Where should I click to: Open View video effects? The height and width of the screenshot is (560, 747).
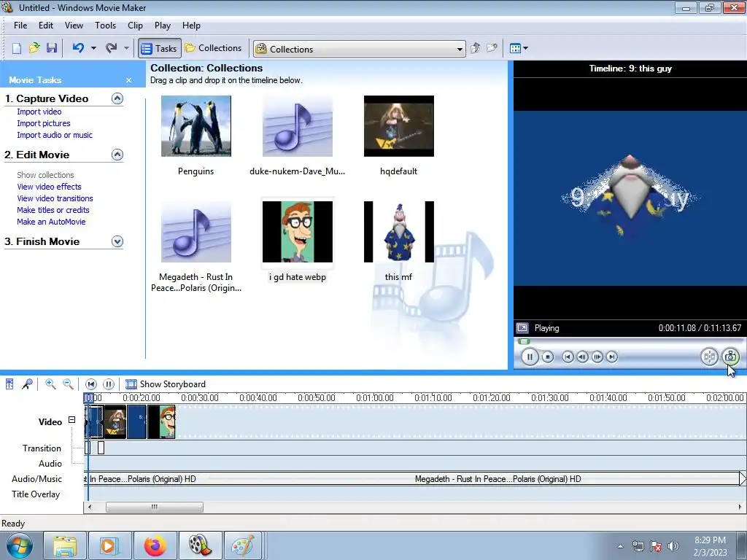tap(49, 187)
